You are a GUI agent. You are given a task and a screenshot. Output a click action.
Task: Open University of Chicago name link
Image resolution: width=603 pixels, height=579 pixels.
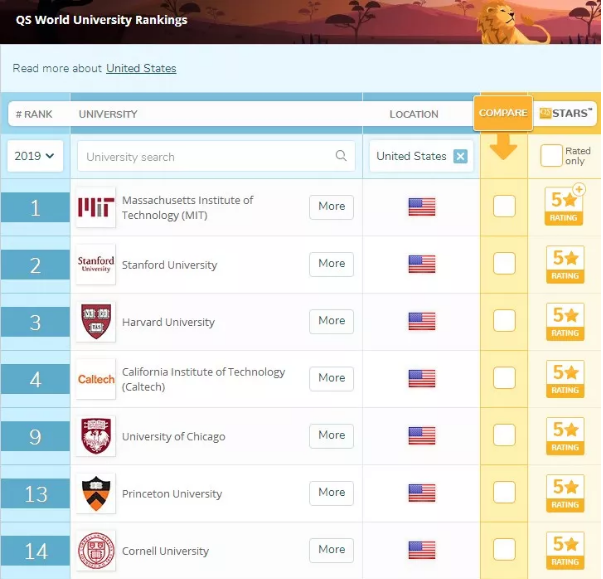tap(174, 437)
